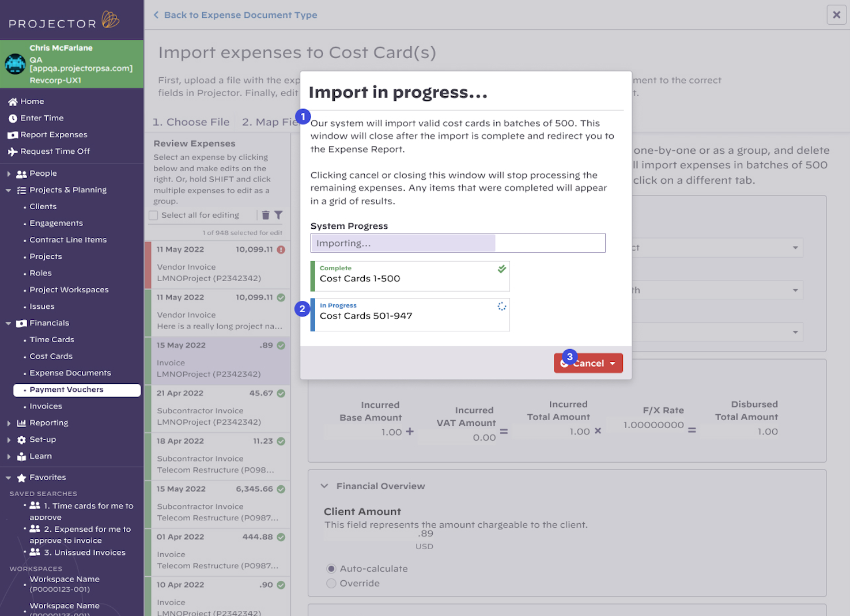The height and width of the screenshot is (616, 850).
Task: Open Contract Line Items in sidebar
Action: pos(68,240)
